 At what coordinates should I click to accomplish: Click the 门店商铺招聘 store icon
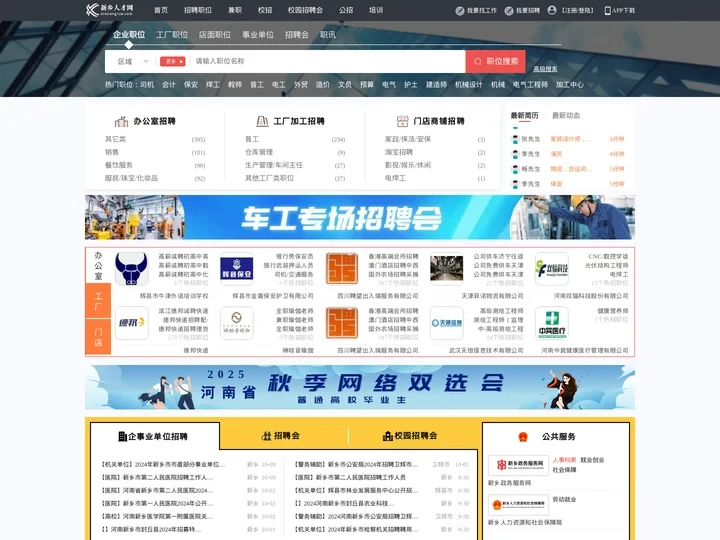point(402,121)
